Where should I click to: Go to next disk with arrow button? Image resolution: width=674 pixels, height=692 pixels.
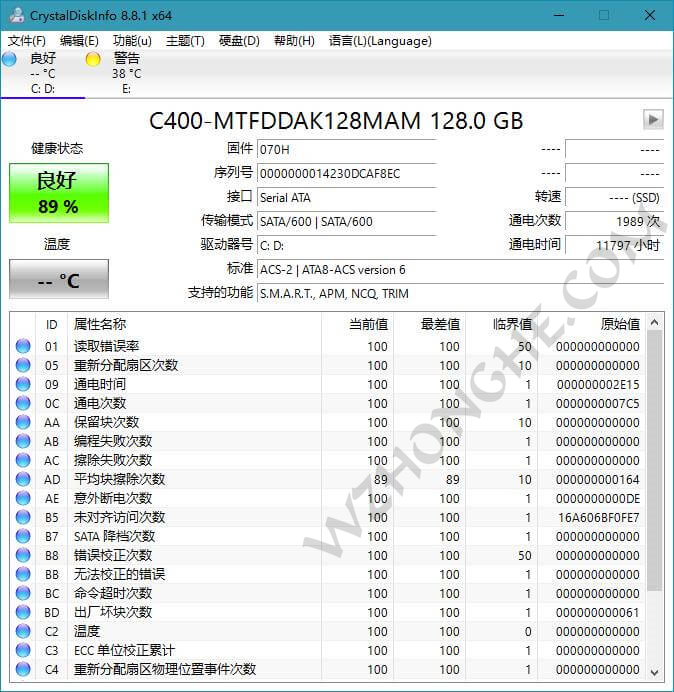coord(653,119)
